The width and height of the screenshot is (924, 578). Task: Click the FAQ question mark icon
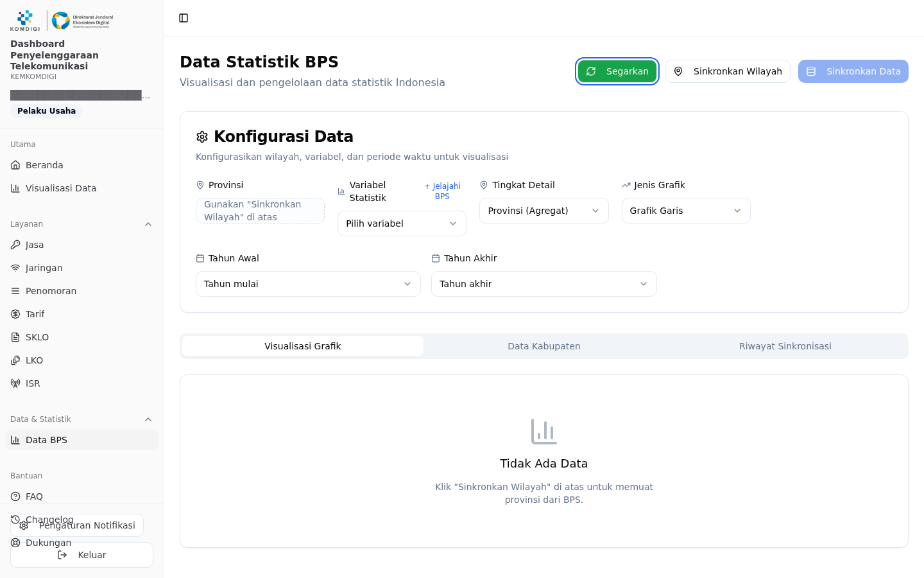pyautogui.click(x=15, y=496)
